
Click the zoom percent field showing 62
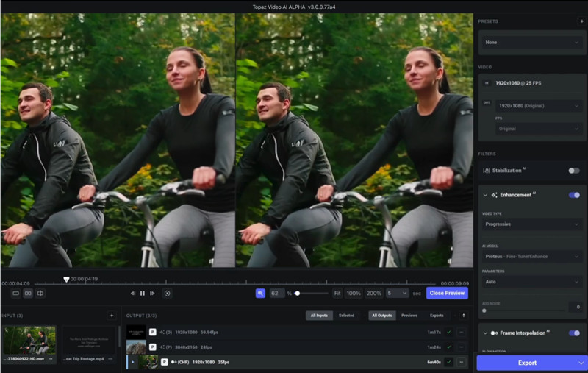[x=277, y=293]
